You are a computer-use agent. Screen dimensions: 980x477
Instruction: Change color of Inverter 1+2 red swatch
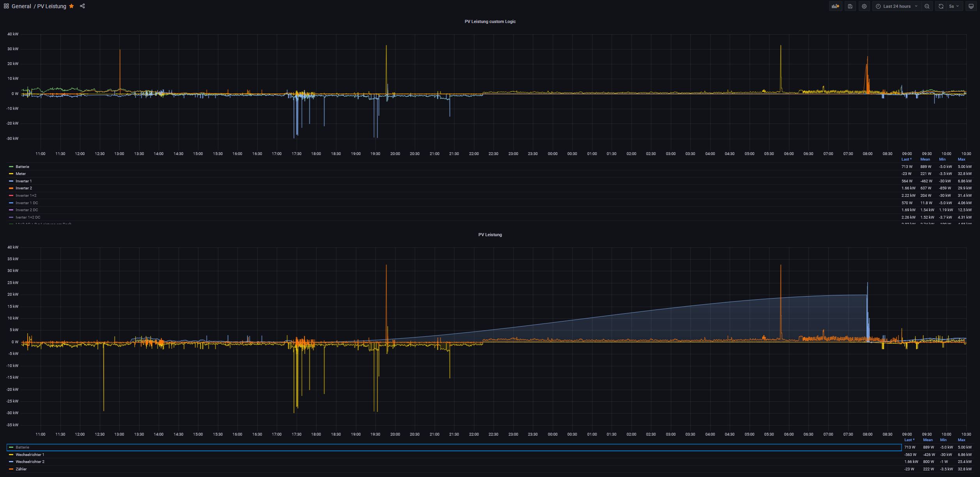point(11,196)
